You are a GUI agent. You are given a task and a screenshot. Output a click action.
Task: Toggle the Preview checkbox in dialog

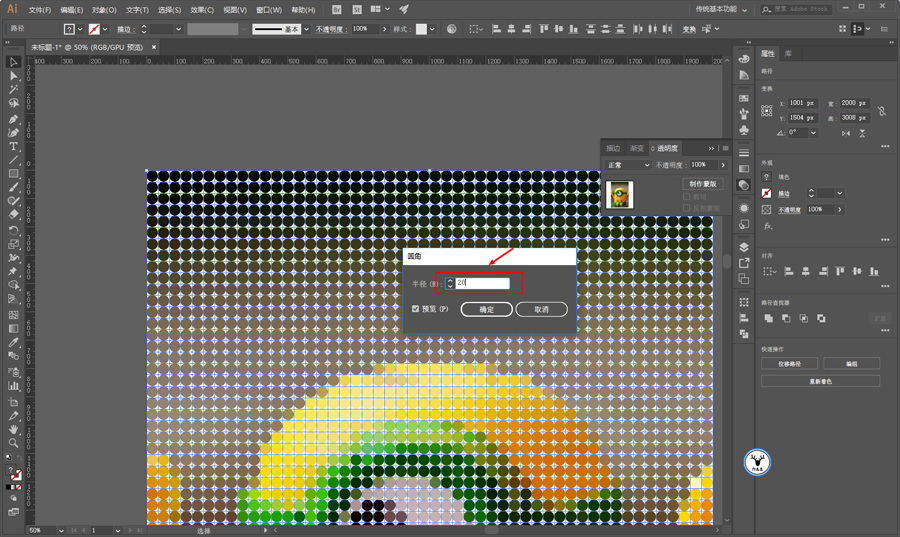click(416, 309)
